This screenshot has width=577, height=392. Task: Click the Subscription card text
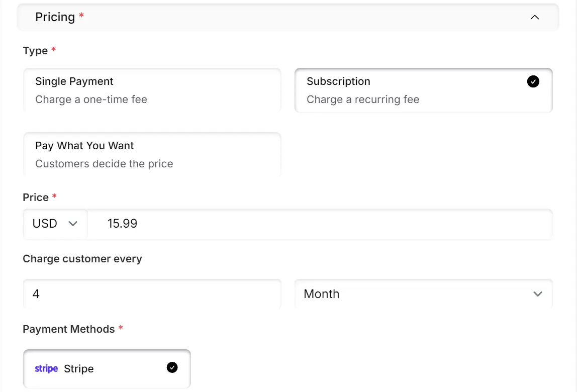point(339,81)
